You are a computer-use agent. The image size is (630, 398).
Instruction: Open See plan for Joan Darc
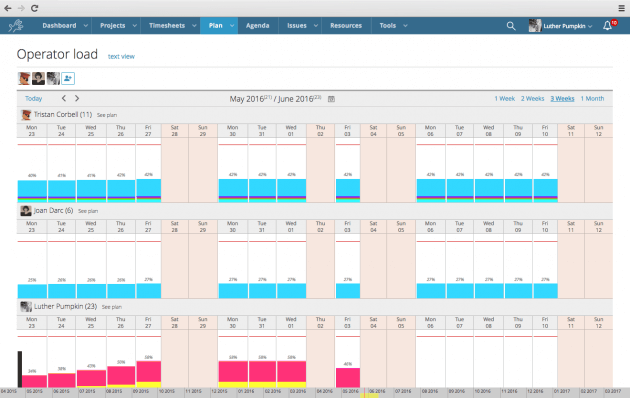click(88, 211)
